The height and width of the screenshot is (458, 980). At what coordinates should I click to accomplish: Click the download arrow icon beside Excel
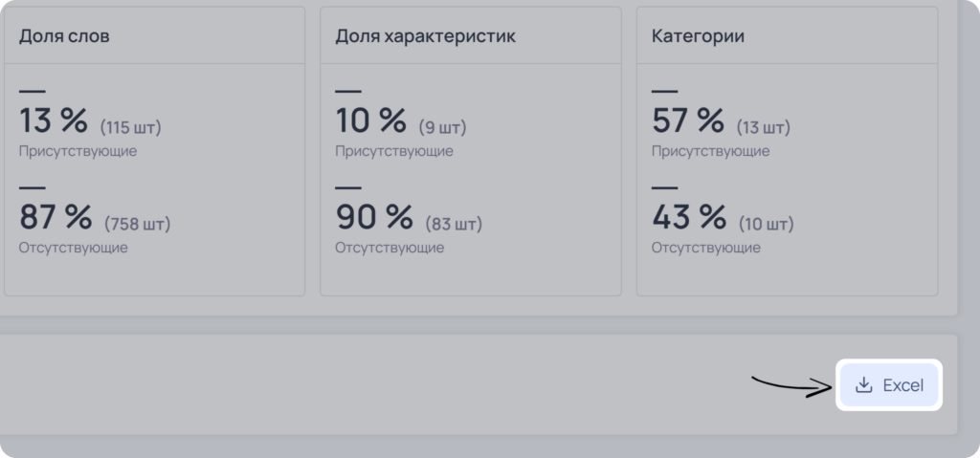[864, 385]
